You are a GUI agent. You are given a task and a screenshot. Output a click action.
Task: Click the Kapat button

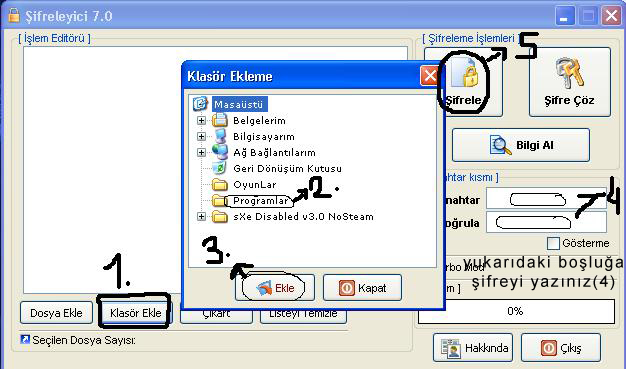click(362, 288)
